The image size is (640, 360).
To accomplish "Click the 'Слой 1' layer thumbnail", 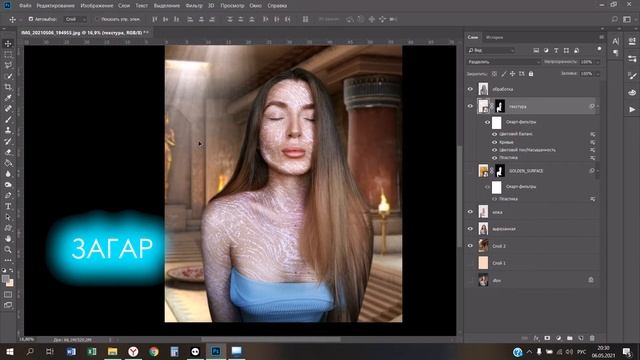I will [483, 263].
